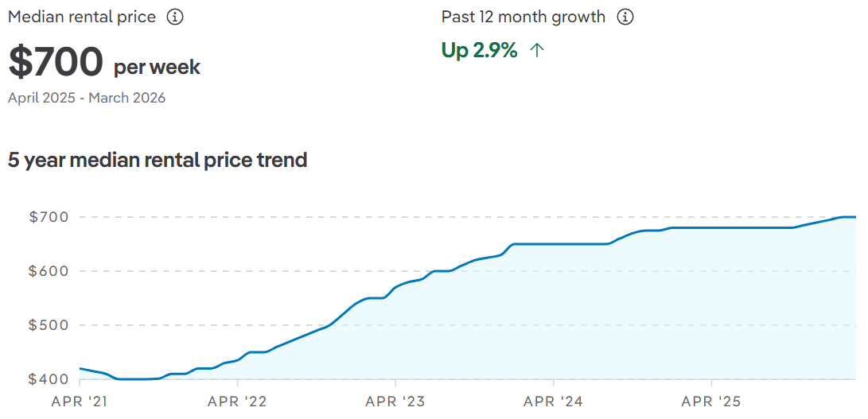Click the 5 year median rental price trend heading
The width and height of the screenshot is (868, 419).
158,160
